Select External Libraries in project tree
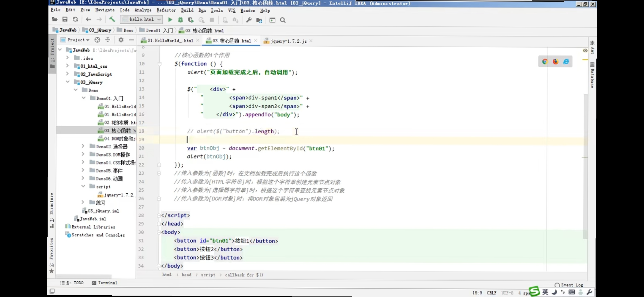 point(90,227)
